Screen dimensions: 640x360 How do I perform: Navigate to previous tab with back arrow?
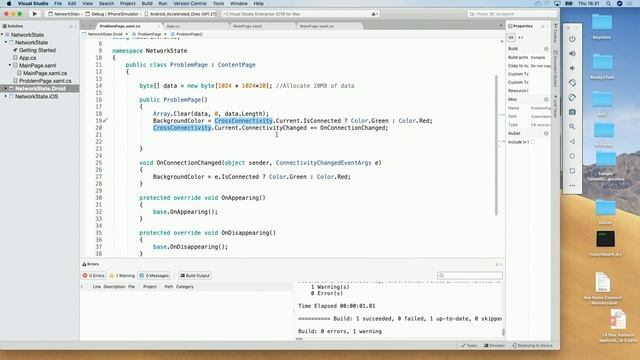84,26
